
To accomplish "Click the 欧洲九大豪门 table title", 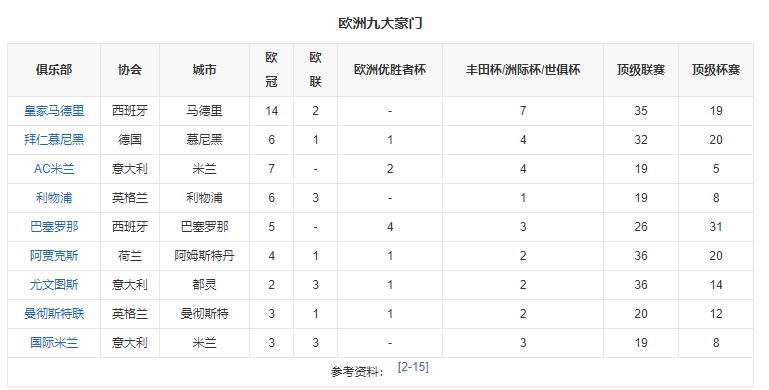I will click(380, 23).
